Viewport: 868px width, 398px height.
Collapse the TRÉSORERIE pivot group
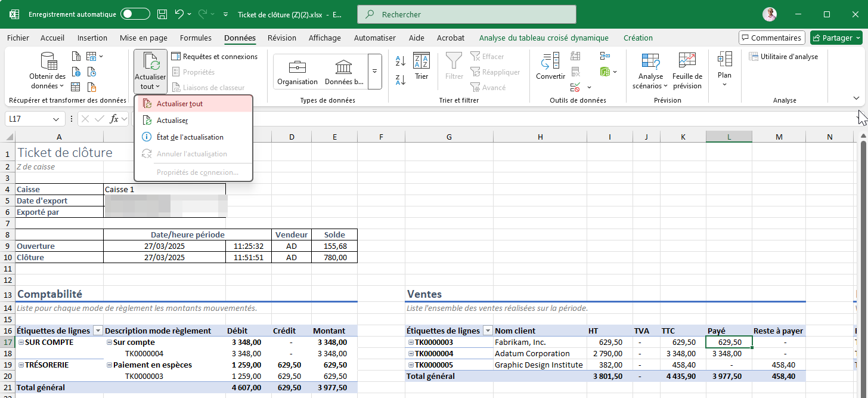tap(21, 365)
